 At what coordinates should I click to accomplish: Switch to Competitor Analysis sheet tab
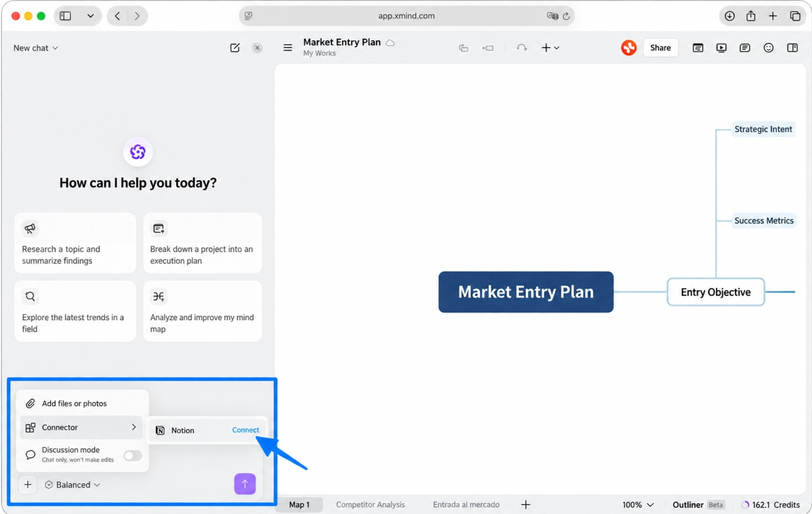click(x=370, y=504)
